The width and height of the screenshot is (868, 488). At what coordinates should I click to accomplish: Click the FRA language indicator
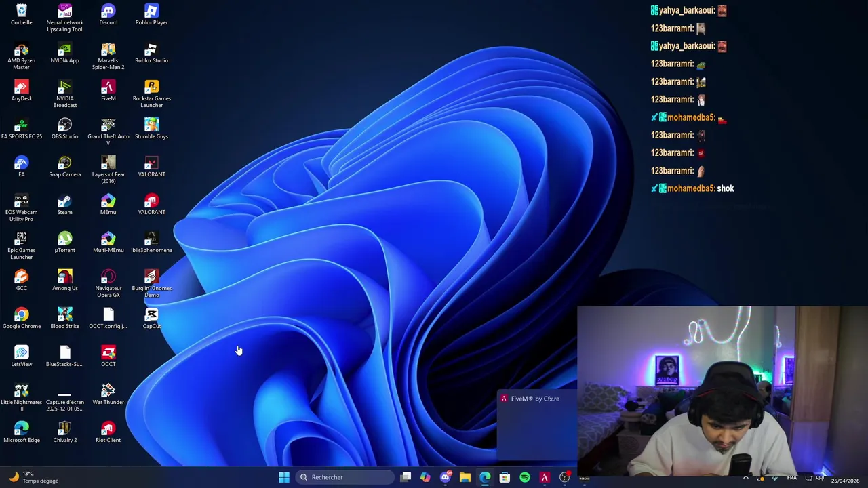[x=792, y=478]
